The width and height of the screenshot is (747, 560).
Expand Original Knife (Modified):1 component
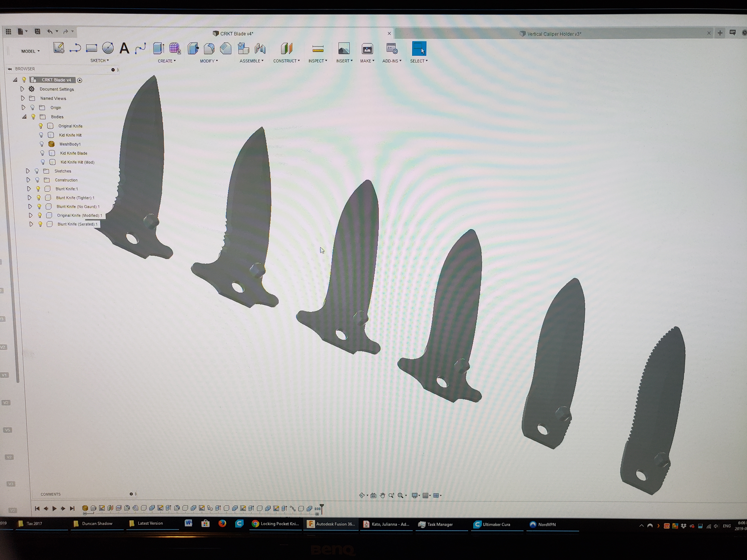click(30, 215)
